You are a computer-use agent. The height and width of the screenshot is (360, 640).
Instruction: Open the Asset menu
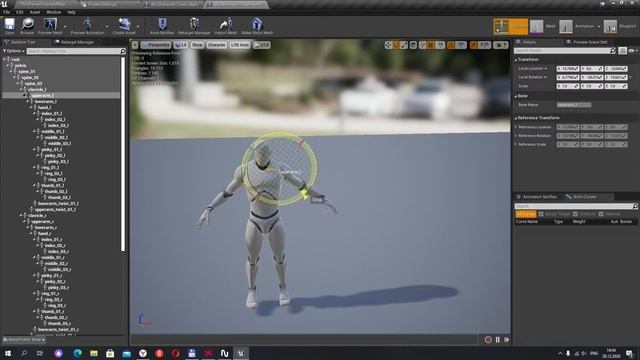point(35,12)
